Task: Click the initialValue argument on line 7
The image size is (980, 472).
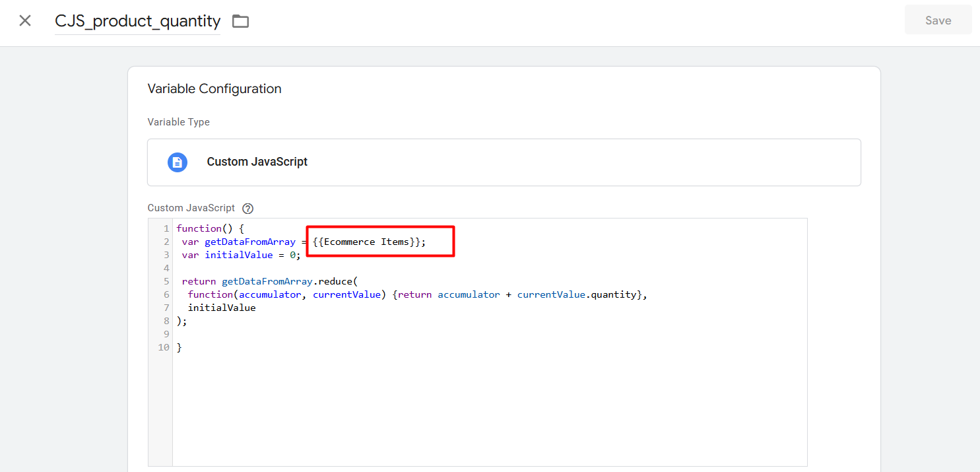Action: tap(221, 308)
